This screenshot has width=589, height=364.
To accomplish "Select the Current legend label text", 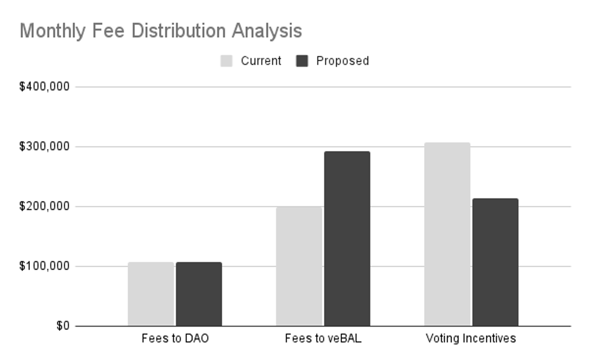I will (x=261, y=61).
